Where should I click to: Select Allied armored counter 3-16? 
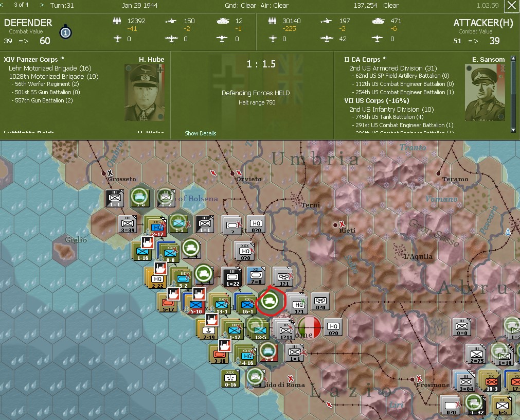(219, 354)
